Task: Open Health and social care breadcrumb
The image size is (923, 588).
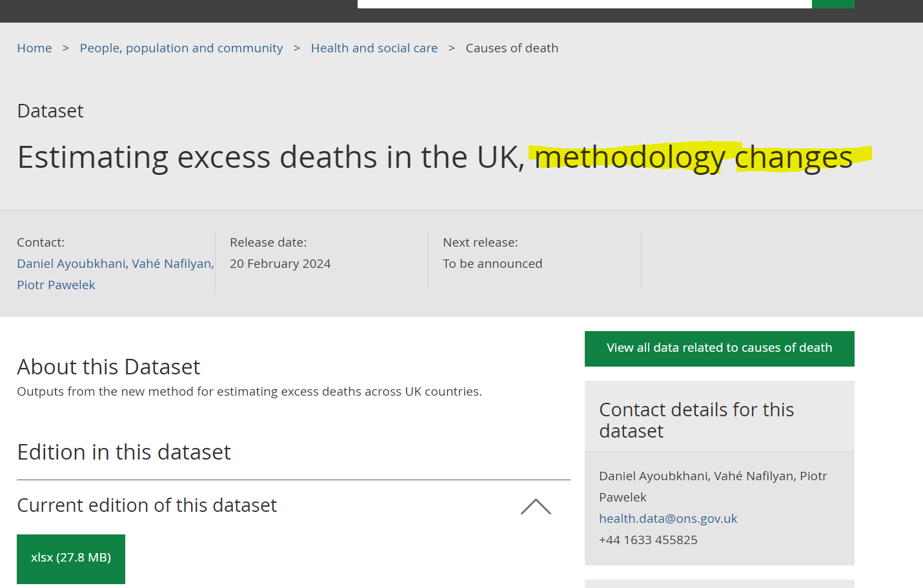Action: [374, 48]
